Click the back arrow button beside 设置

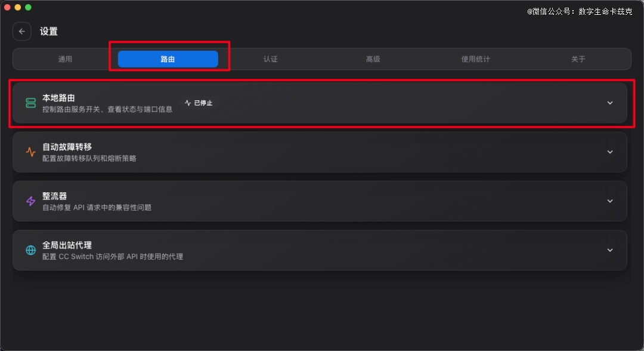coord(21,32)
